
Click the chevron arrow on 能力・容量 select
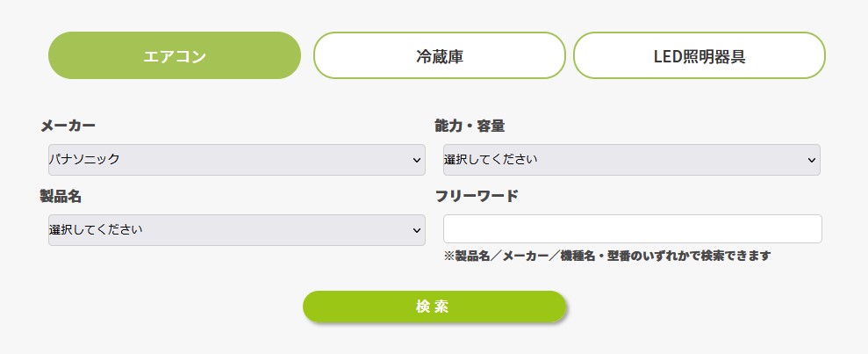(811, 160)
